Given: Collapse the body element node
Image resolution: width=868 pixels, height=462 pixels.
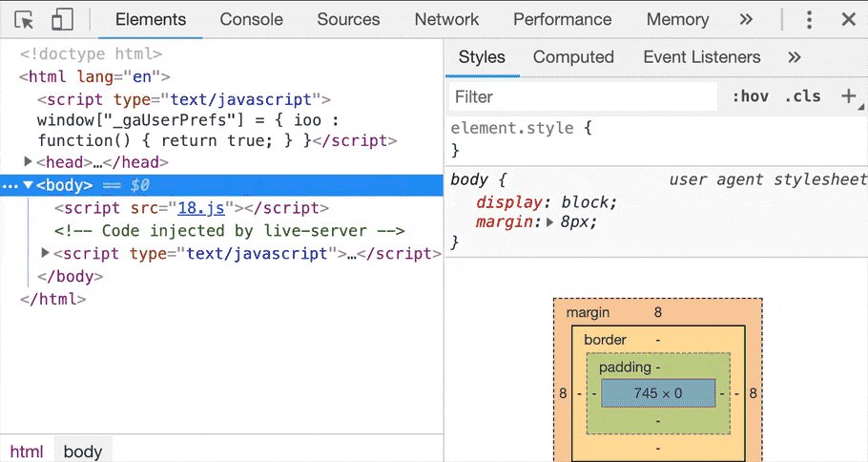Looking at the screenshot, I should click(x=29, y=185).
